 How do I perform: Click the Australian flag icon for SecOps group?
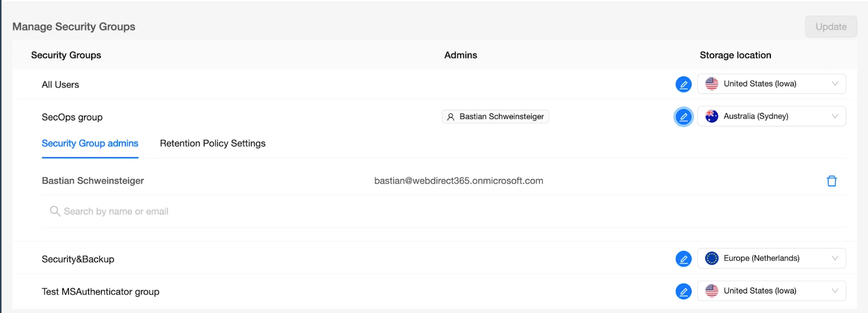[x=711, y=116]
